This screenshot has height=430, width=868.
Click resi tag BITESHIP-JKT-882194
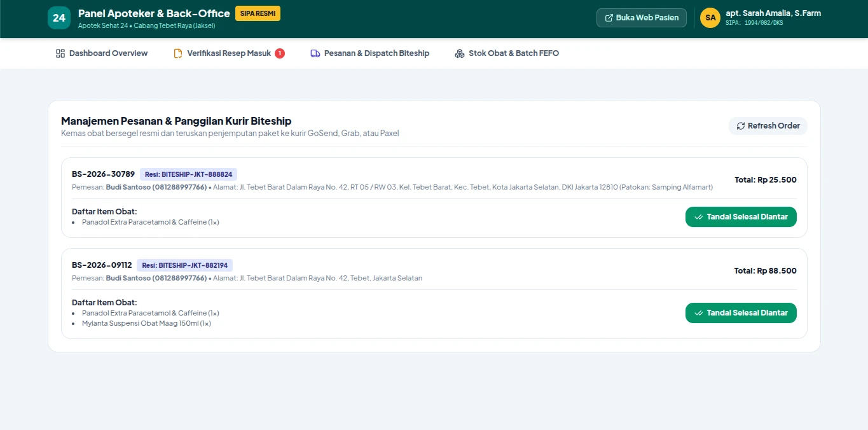click(x=184, y=265)
